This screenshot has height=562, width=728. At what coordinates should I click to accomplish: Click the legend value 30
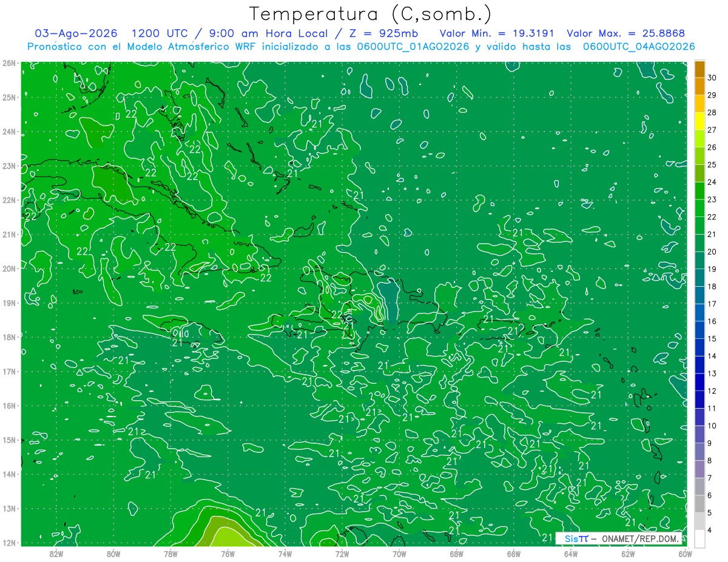pyautogui.click(x=712, y=78)
